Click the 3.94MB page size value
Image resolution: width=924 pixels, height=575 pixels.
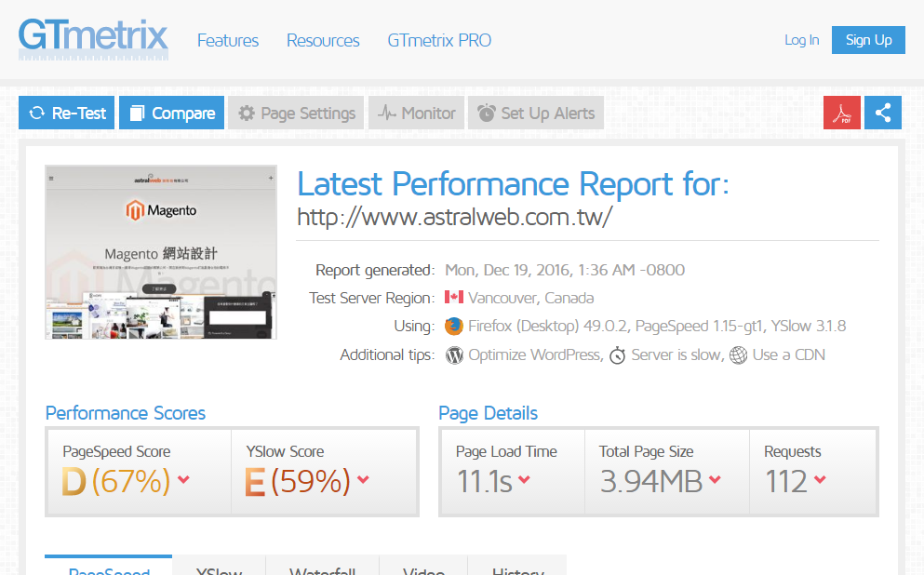pos(651,481)
